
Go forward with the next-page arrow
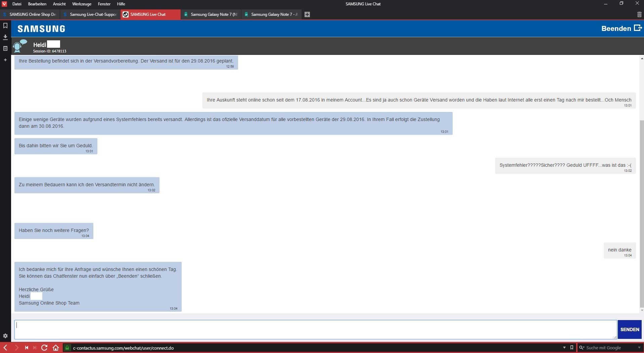pyautogui.click(x=16, y=348)
